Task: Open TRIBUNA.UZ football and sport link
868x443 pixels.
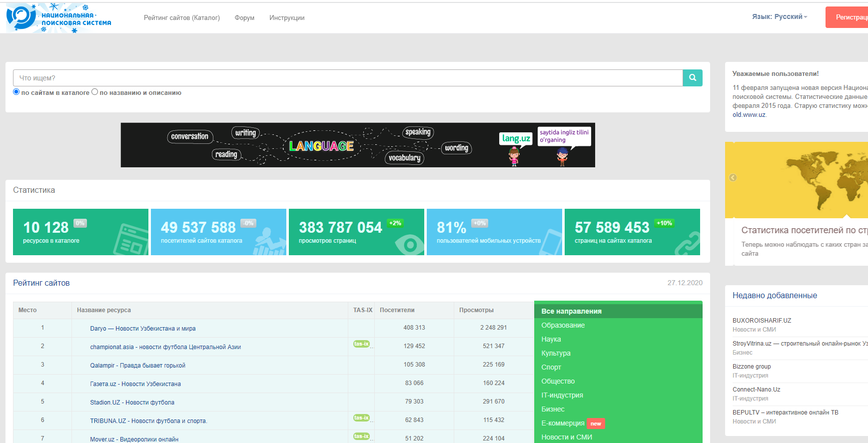Action: click(x=148, y=421)
